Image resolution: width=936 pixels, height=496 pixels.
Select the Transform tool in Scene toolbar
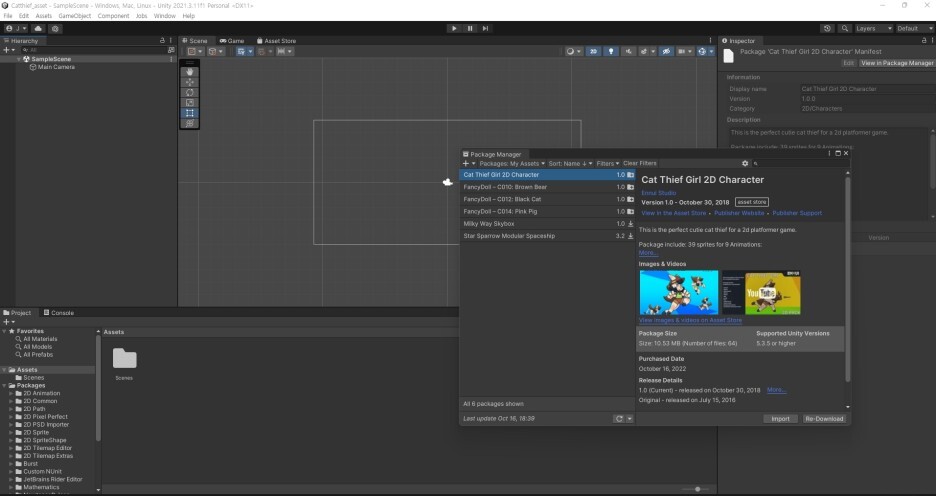coord(190,123)
